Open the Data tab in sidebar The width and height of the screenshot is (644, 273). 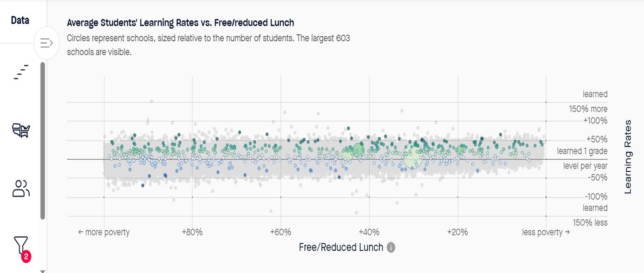pos(20,20)
